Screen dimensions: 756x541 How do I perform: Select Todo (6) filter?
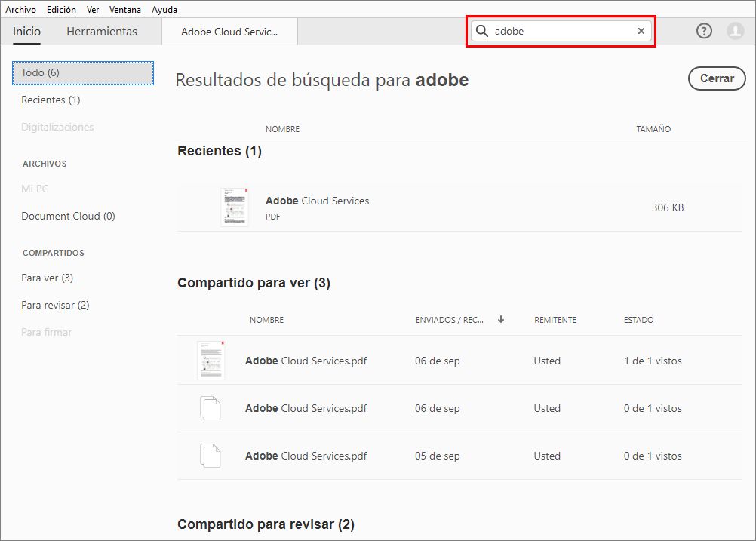tap(83, 72)
